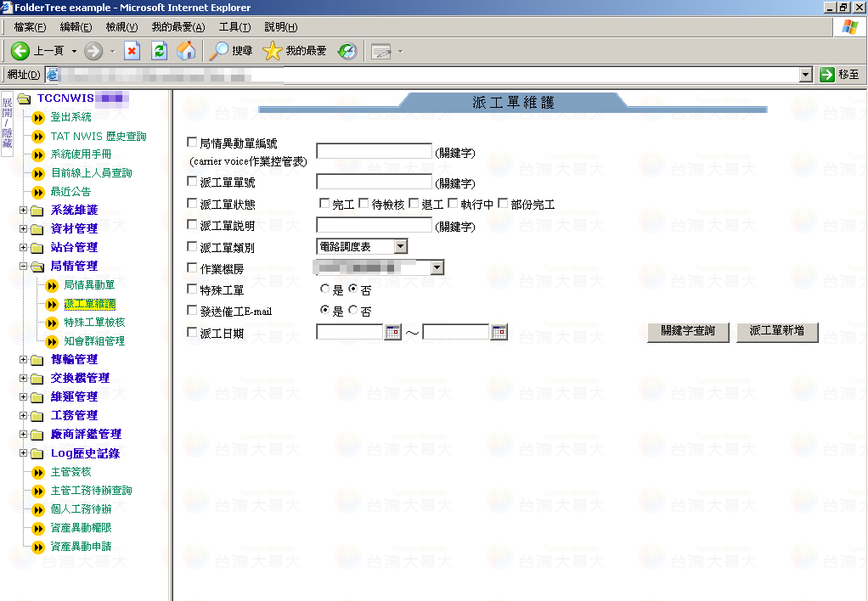This screenshot has width=868, height=601.
Task: Click the History toolbar icon
Action: point(347,51)
